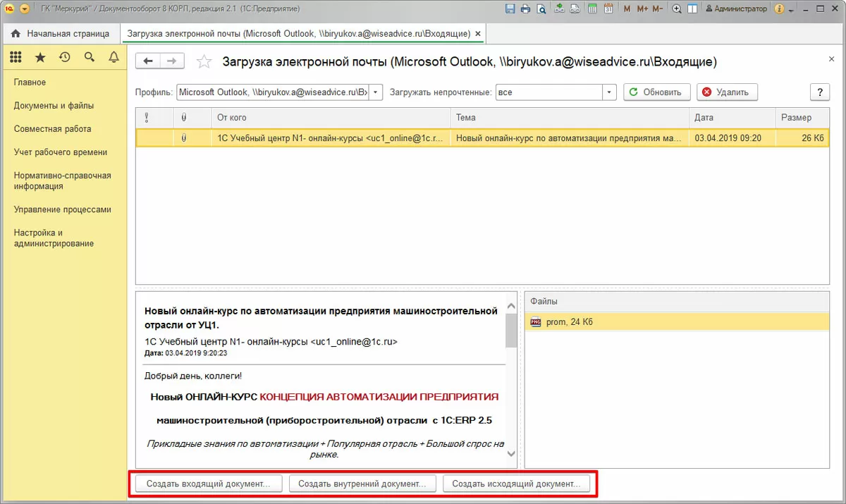Click Создать внутренний документ... button

pyautogui.click(x=362, y=484)
